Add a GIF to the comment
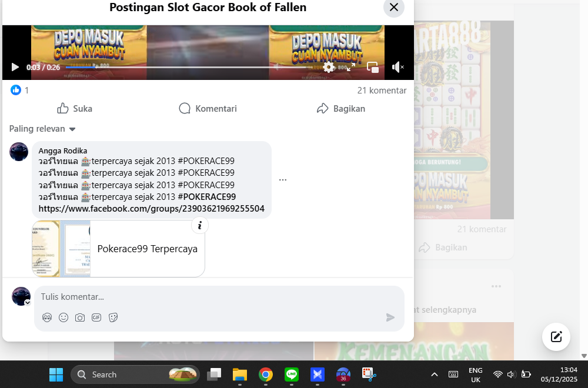The height and width of the screenshot is (388, 588). 96,317
